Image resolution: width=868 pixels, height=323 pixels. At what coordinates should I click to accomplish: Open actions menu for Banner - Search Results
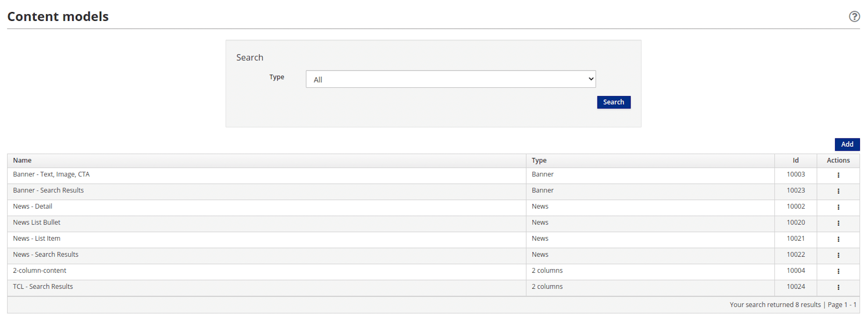point(838,191)
